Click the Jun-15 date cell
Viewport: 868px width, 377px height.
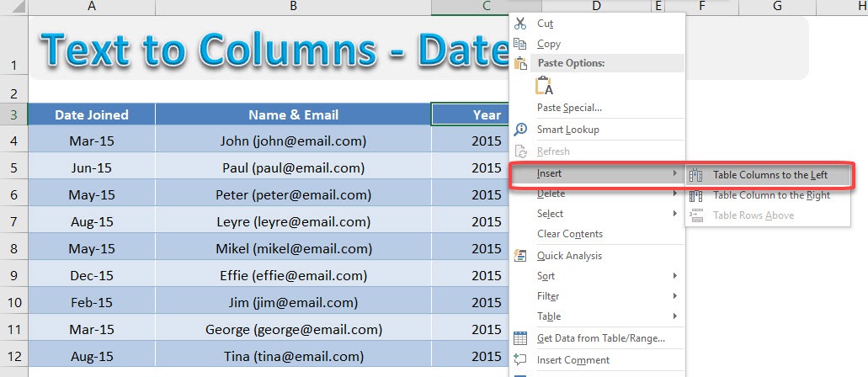[x=91, y=167]
